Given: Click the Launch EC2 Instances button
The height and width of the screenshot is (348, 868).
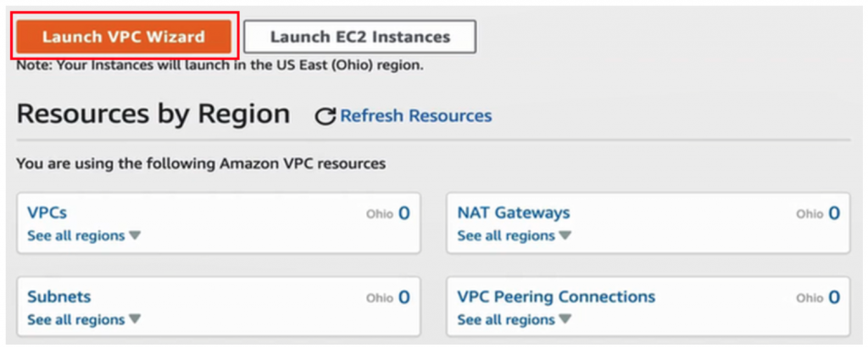Looking at the screenshot, I should [359, 36].
